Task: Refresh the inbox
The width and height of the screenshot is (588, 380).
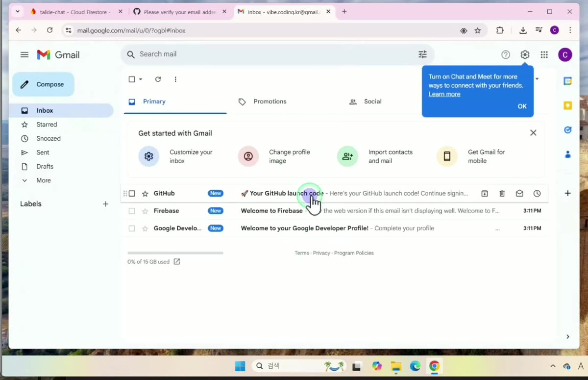Action: click(158, 79)
